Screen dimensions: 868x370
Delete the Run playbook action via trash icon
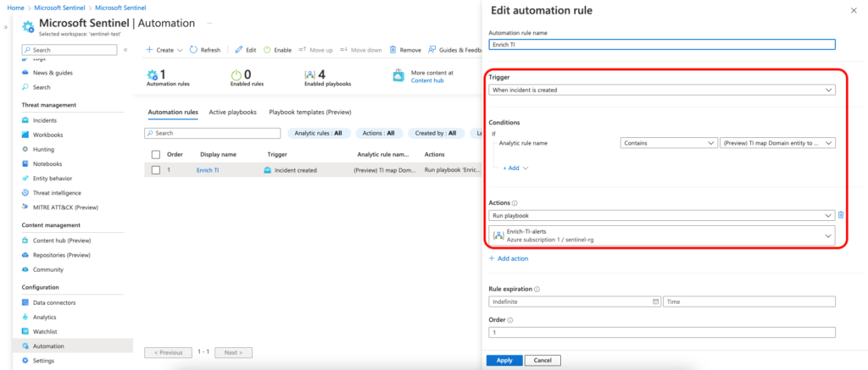(841, 214)
